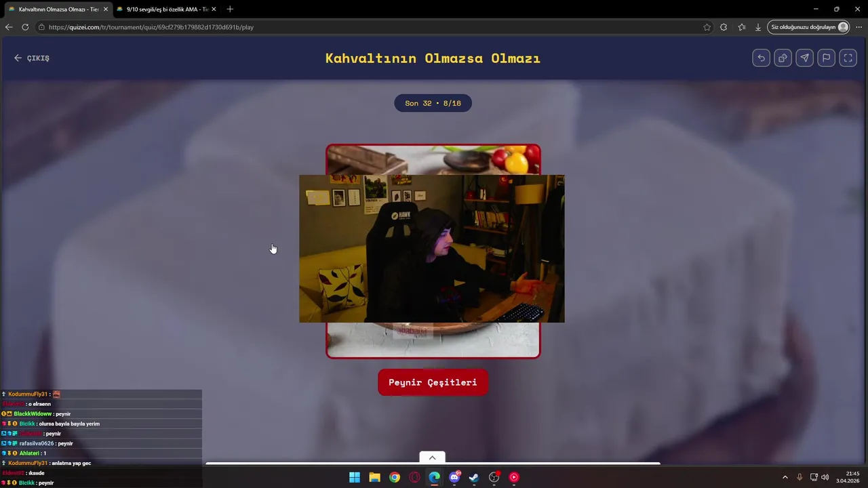The height and width of the screenshot is (488, 868).
Task: Open volume control tray icon
Action: tap(825, 477)
